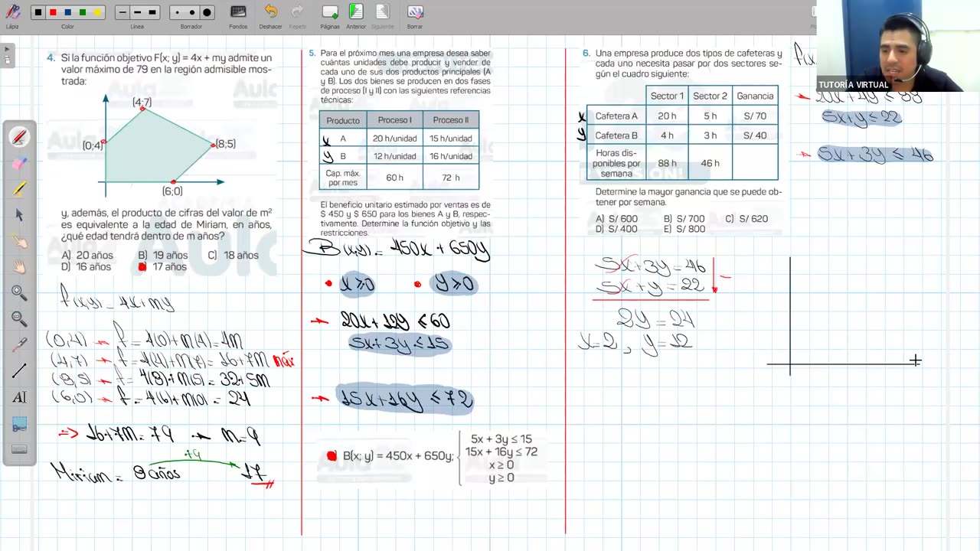Click the Cafetera A row label
This screenshot has width=980, height=551.
pos(616,116)
